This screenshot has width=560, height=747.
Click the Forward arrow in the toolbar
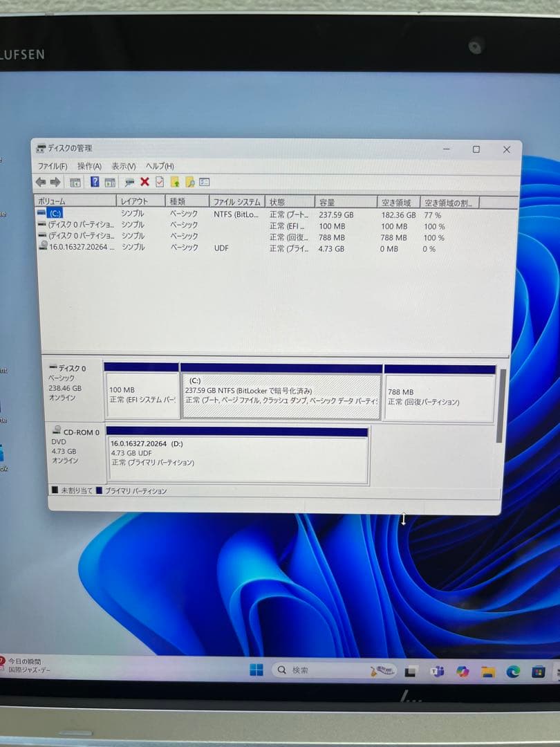pos(55,182)
